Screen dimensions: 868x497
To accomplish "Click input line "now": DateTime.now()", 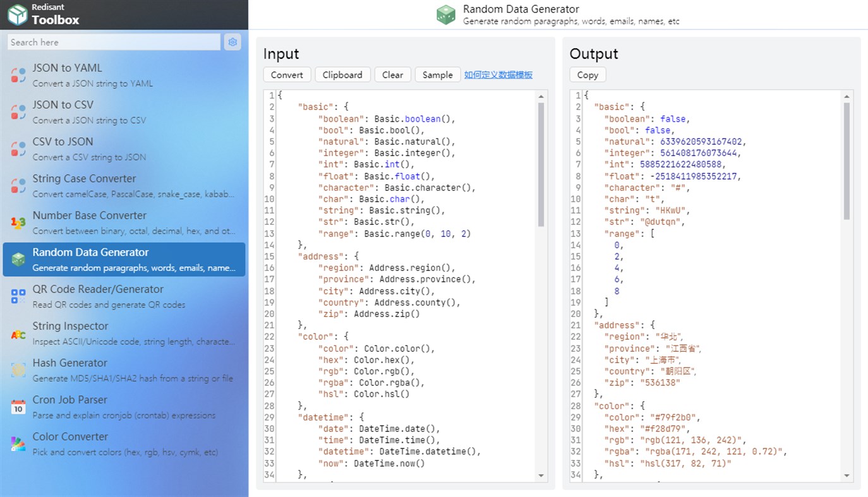I will pyautogui.click(x=371, y=464).
